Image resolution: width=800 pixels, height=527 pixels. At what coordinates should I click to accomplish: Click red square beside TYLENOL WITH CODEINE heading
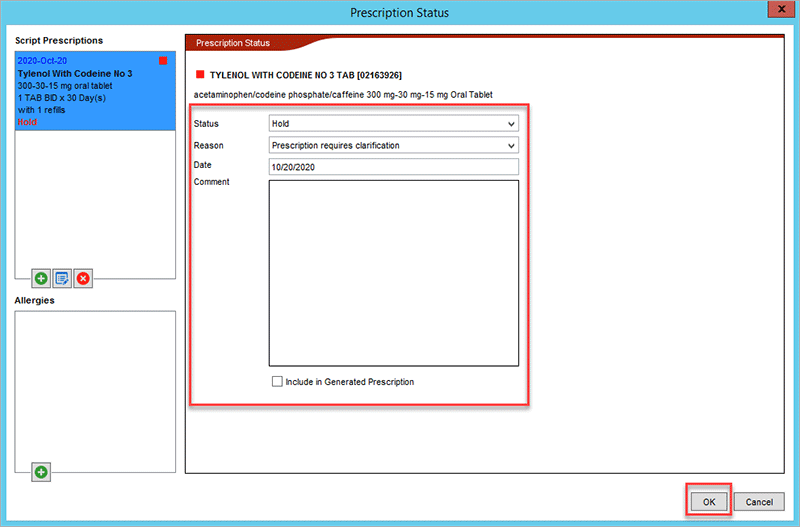tap(200, 75)
